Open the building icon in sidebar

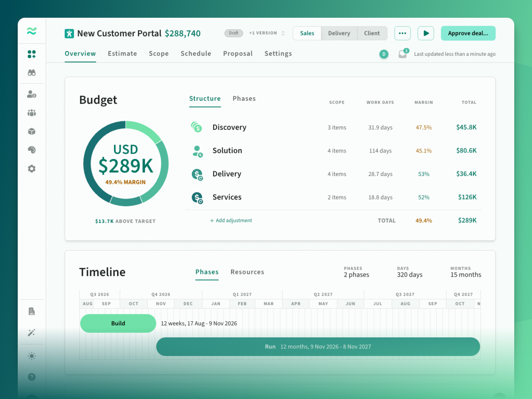(x=31, y=312)
